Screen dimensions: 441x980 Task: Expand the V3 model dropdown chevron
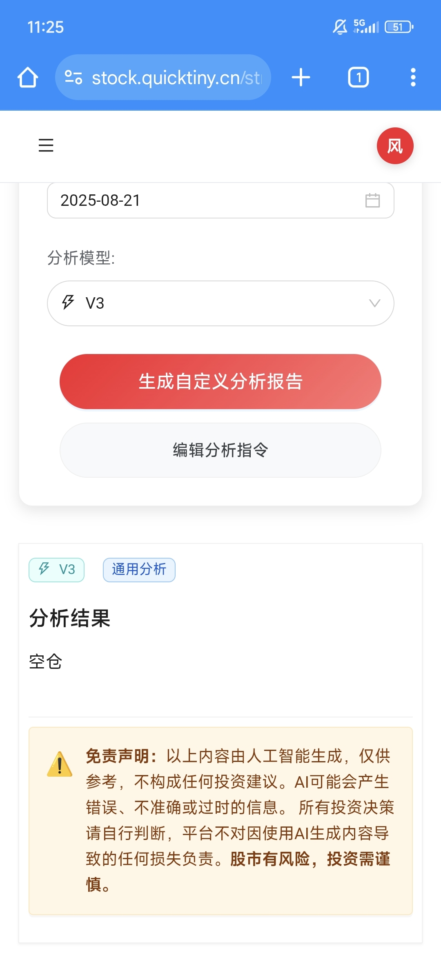pyautogui.click(x=374, y=303)
